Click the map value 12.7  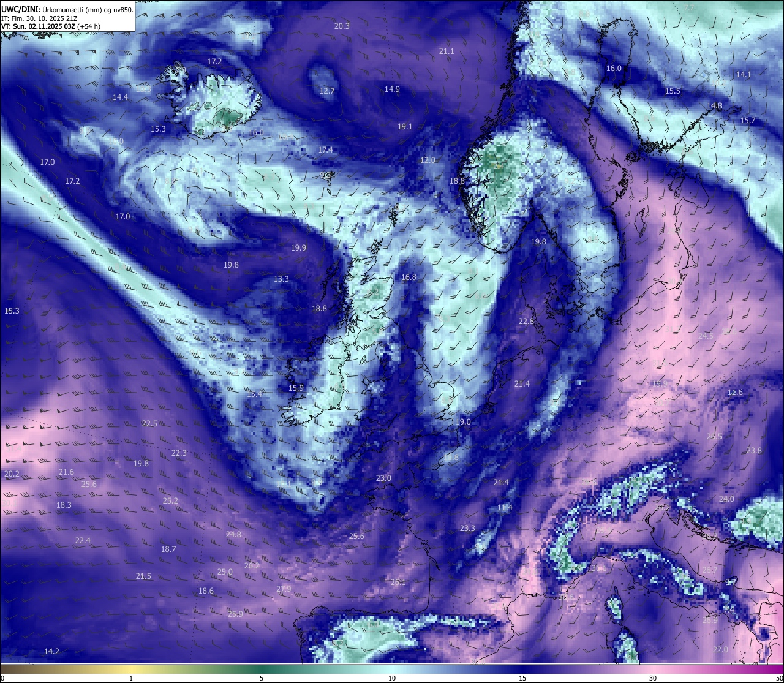[327, 91]
